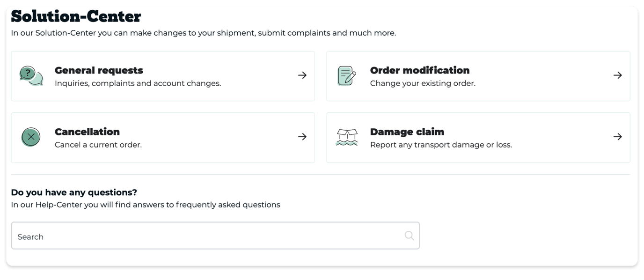Select the notepad with pencil icon

(345, 75)
